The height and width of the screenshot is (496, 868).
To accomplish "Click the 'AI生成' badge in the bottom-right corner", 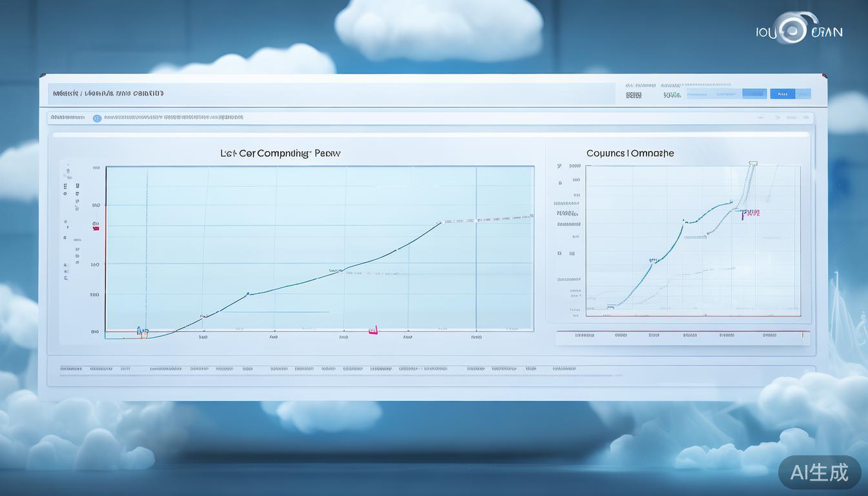I will (x=820, y=472).
